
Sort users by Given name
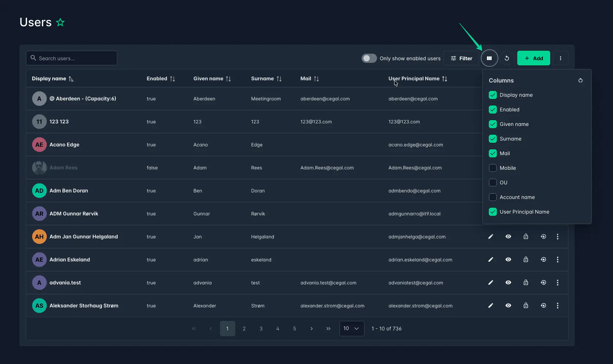pos(228,78)
